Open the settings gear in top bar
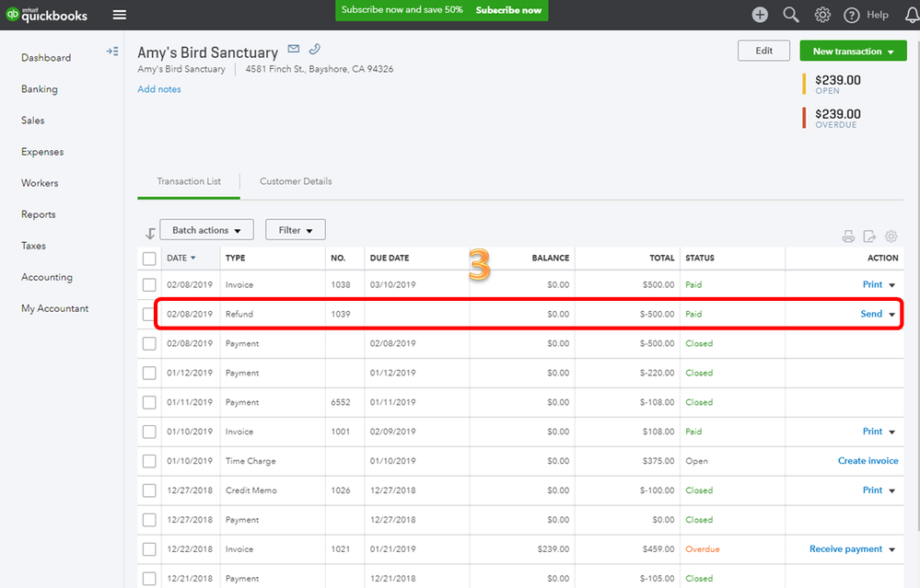The height and width of the screenshot is (588, 920). pos(822,15)
